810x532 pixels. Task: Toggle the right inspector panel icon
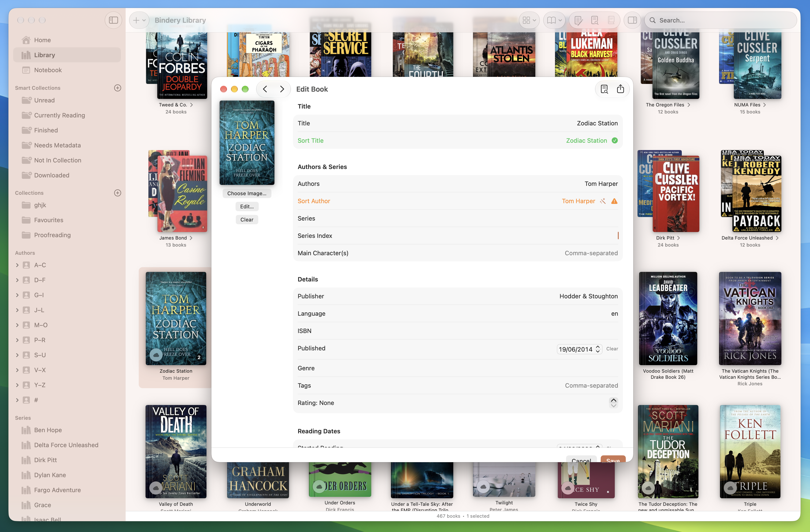pyautogui.click(x=632, y=20)
